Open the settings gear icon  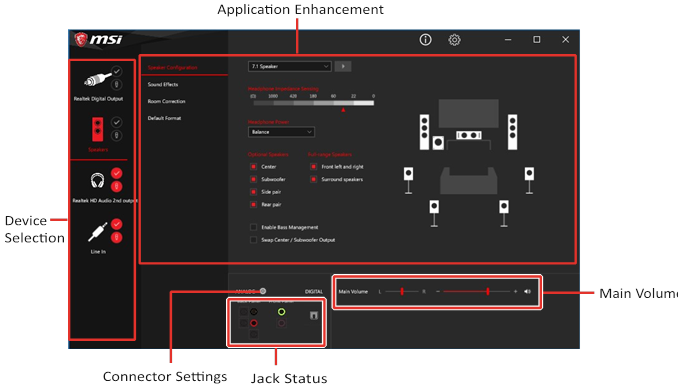454,40
